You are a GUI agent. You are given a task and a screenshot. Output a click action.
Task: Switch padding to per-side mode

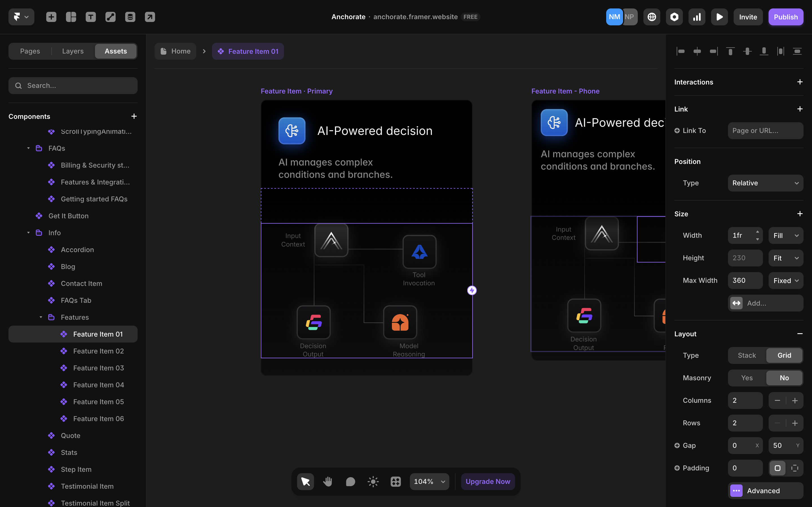(x=795, y=468)
